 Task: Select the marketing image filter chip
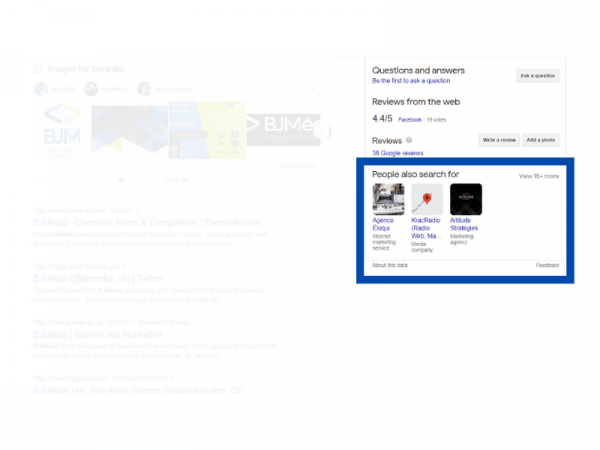107,89
